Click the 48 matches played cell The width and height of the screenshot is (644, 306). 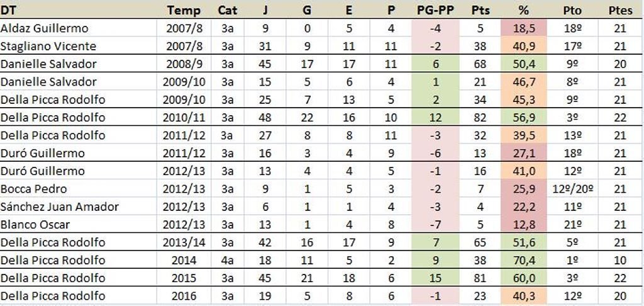pos(265,117)
